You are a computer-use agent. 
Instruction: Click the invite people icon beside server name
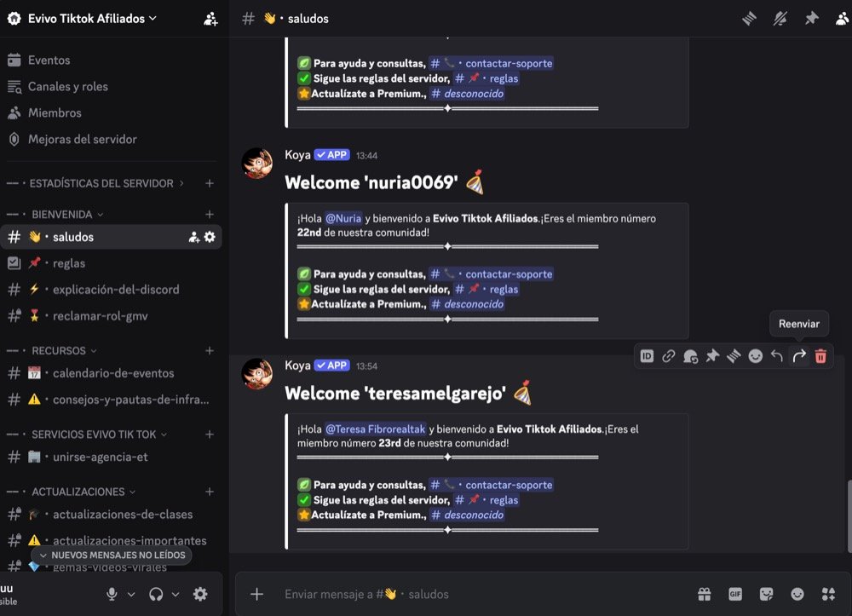(210, 19)
